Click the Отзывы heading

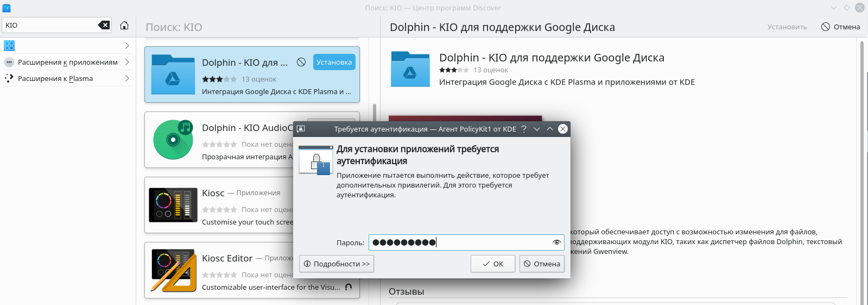407,291
